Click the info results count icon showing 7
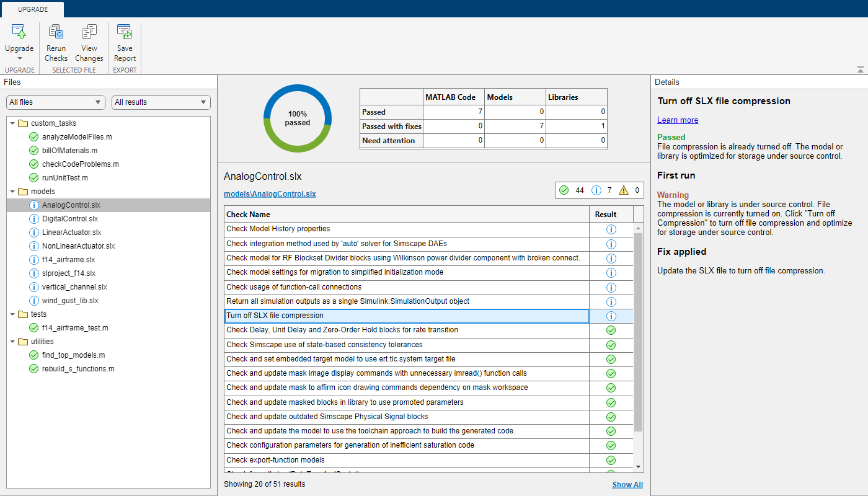The width and height of the screenshot is (868, 496). tap(596, 190)
